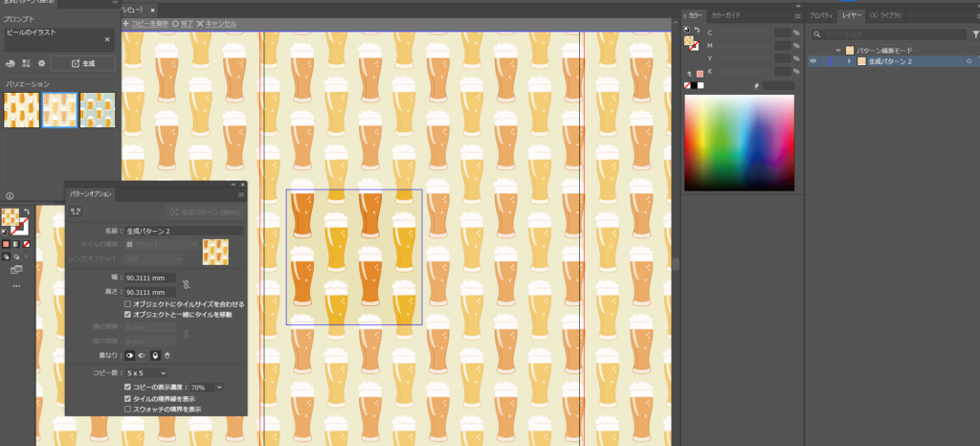
Task: Click the Pattern Tile tool icon
Action: tap(76, 212)
